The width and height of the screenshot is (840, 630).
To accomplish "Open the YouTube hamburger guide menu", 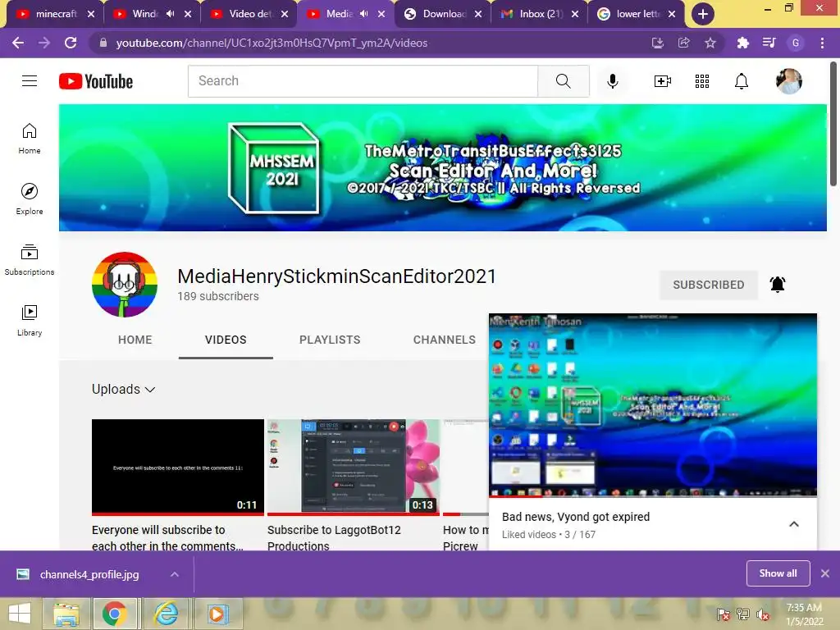I will tap(30, 81).
